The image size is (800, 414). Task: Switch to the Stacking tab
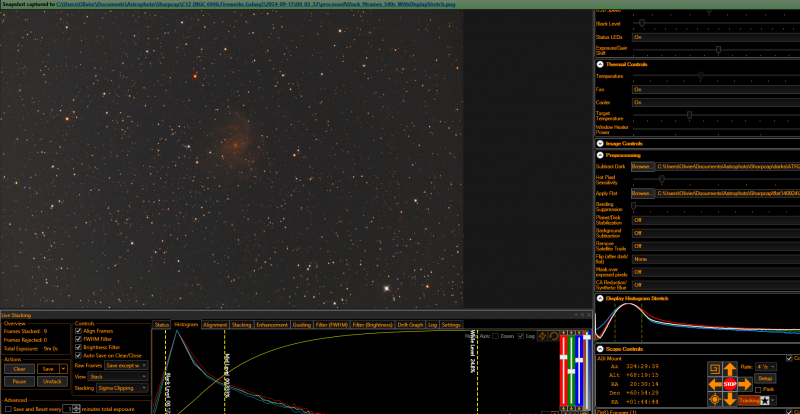pos(241,325)
